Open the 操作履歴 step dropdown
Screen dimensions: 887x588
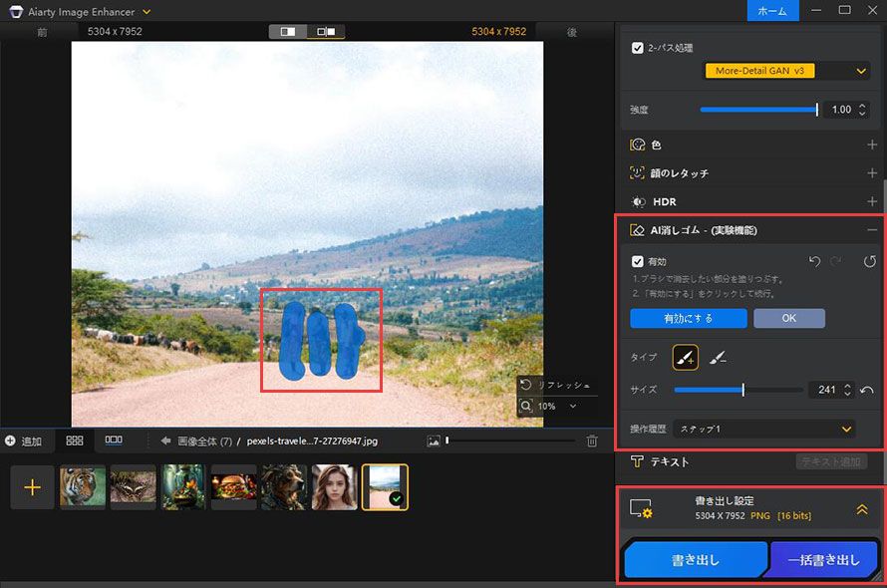point(764,429)
